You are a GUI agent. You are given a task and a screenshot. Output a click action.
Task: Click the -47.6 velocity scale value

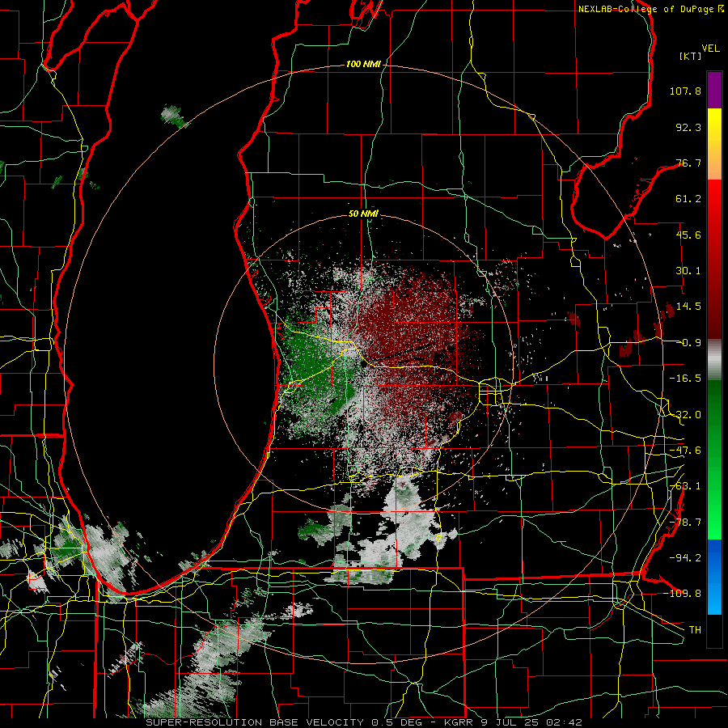click(x=685, y=451)
